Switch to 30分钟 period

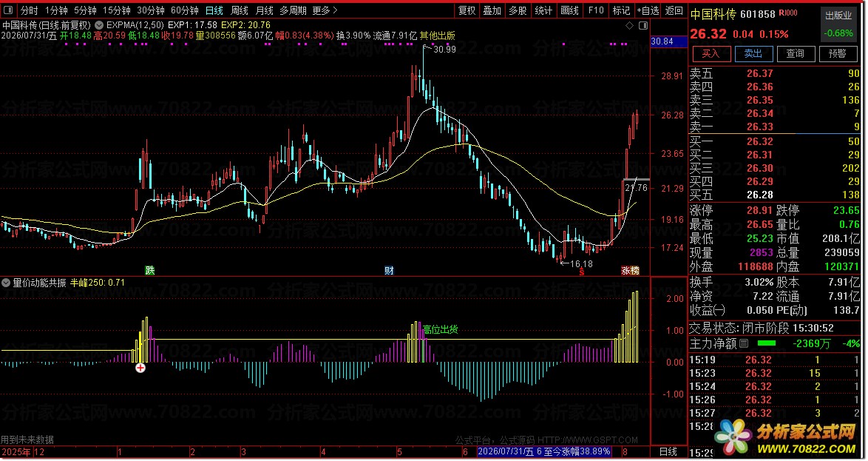(x=151, y=10)
